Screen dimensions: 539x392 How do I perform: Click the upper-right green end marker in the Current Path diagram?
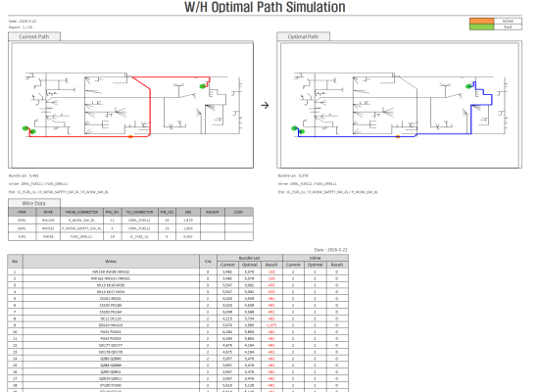click(203, 86)
